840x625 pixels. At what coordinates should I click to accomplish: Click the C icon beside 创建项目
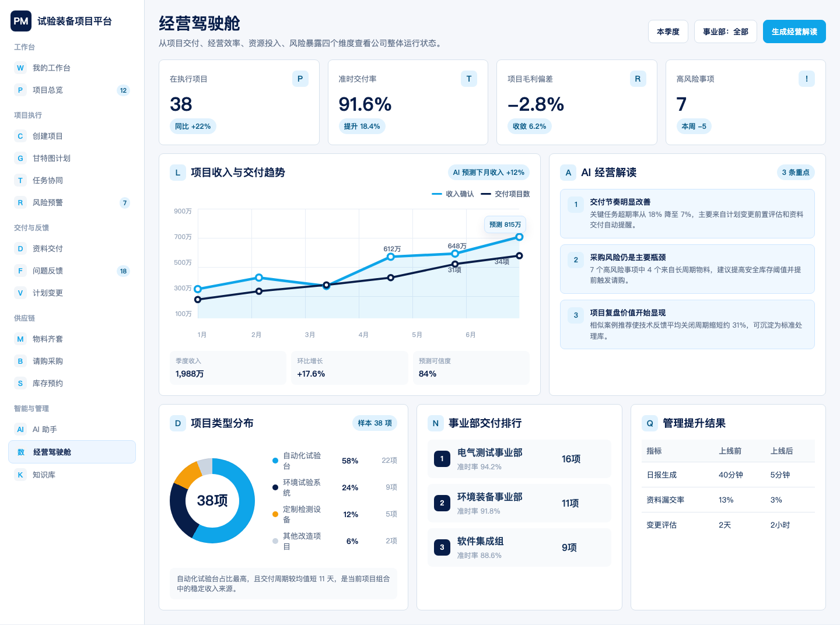pyautogui.click(x=20, y=136)
